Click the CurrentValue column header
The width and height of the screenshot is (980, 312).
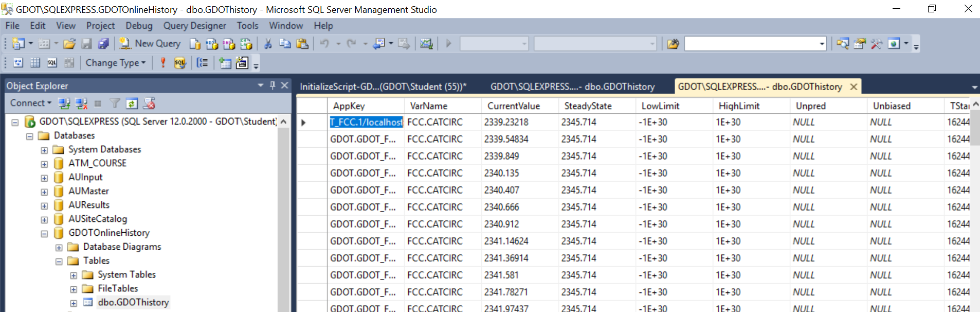pyautogui.click(x=520, y=106)
